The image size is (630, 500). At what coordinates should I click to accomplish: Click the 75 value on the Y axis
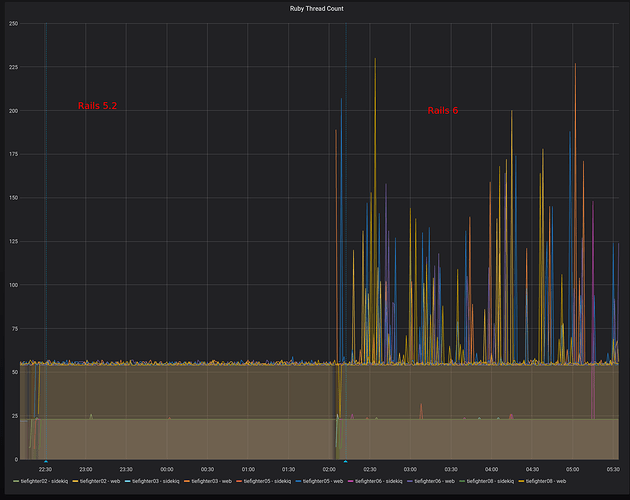[x=15, y=328]
